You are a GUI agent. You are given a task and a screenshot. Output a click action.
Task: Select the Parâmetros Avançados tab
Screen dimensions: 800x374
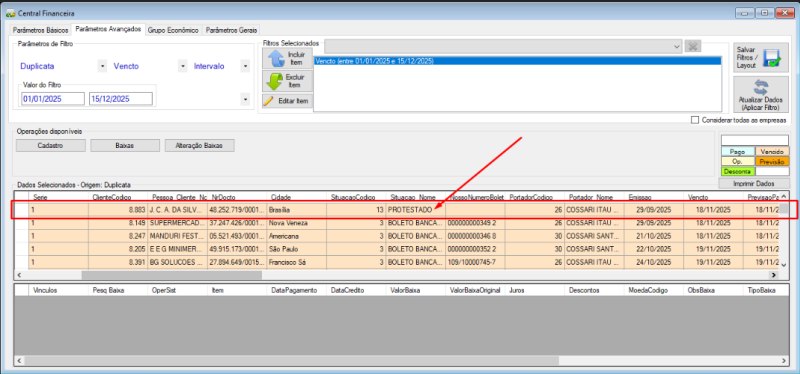pos(109,30)
